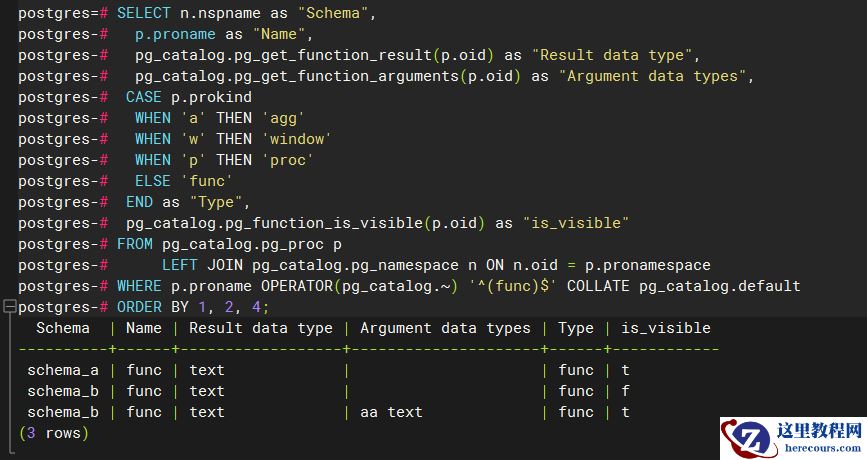Image resolution: width=867 pixels, height=460 pixels.
Task: Click the CASE keyword in query
Action: tap(143, 97)
